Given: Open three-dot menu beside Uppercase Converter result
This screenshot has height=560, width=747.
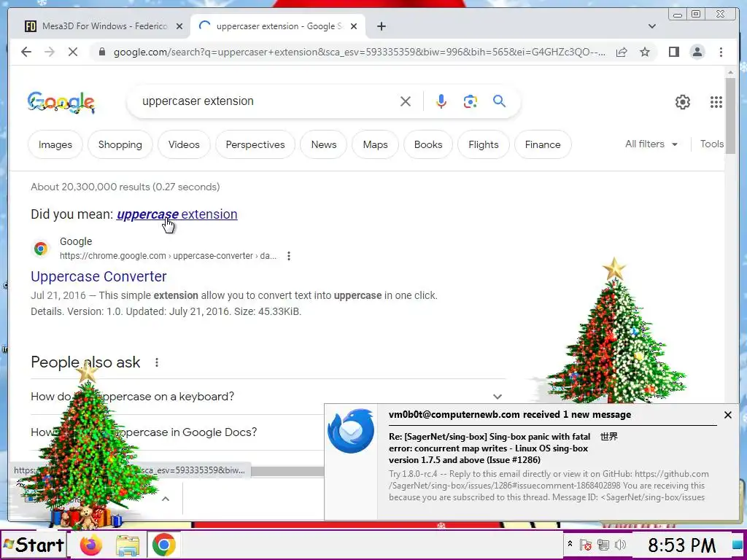Looking at the screenshot, I should (x=289, y=256).
